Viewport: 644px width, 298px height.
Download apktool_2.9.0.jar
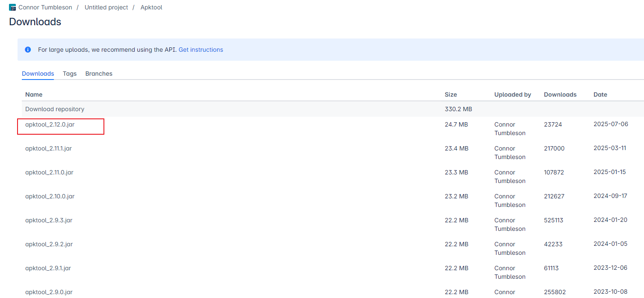pos(49,292)
